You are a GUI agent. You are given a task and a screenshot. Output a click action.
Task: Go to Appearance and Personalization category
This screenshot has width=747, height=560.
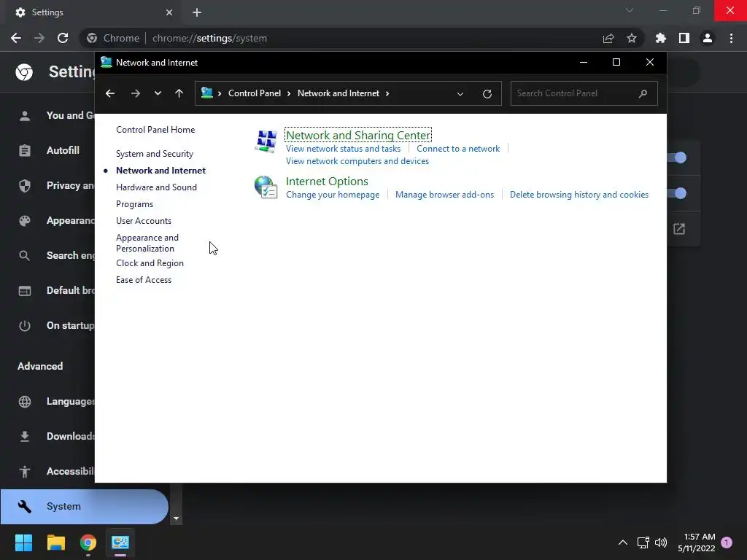147,243
